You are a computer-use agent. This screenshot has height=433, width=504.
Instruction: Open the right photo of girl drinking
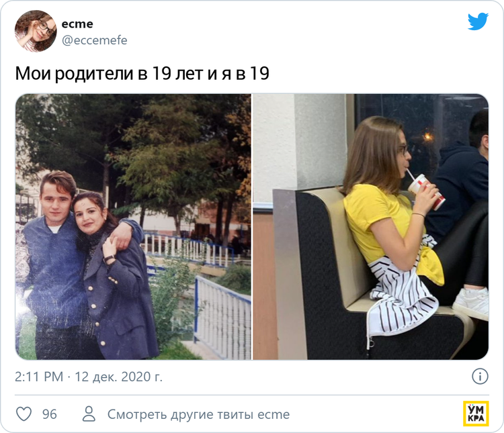pyautogui.click(x=370, y=227)
